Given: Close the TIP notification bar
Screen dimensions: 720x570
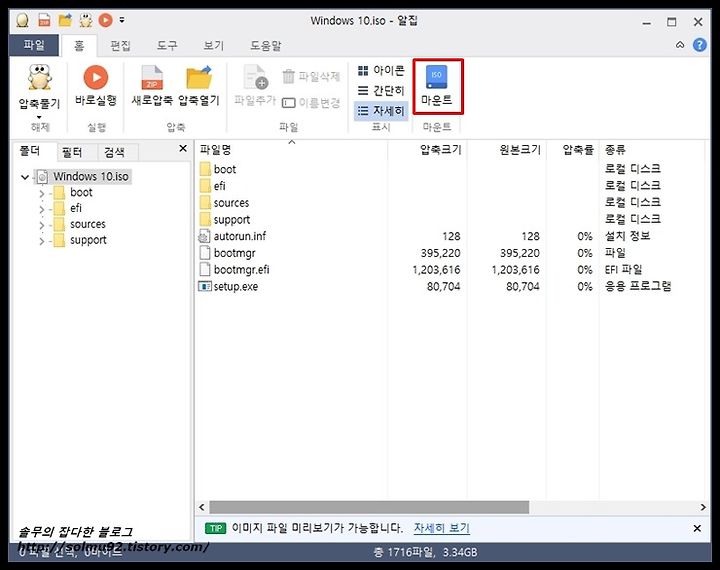Looking at the screenshot, I should 697,528.
